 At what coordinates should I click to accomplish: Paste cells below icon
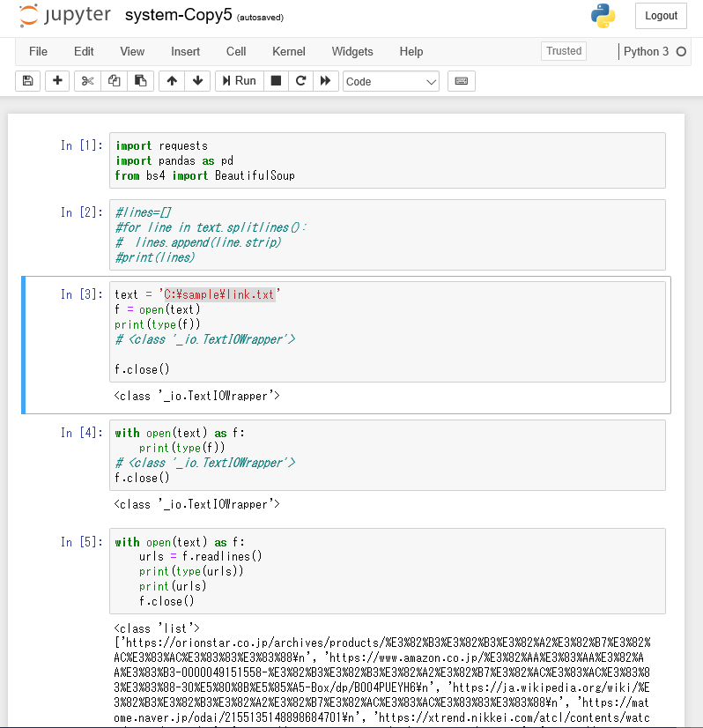click(139, 81)
